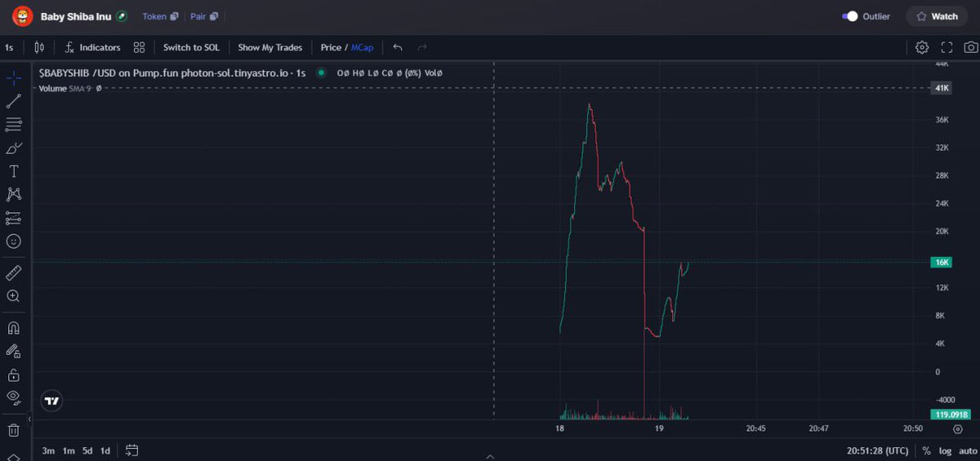The image size is (980, 461).
Task: Open the forecasting and measurement tools
Action: (14, 218)
